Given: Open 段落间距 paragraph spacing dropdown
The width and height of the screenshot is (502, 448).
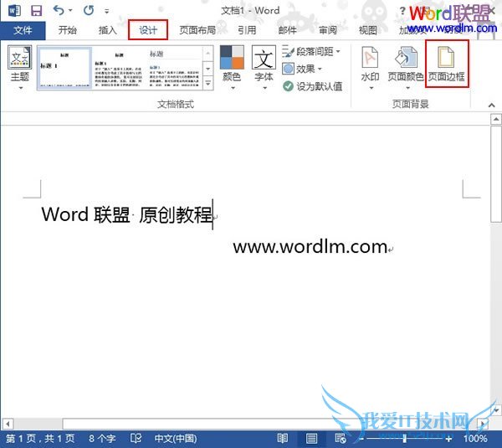Looking at the screenshot, I should click(x=311, y=51).
